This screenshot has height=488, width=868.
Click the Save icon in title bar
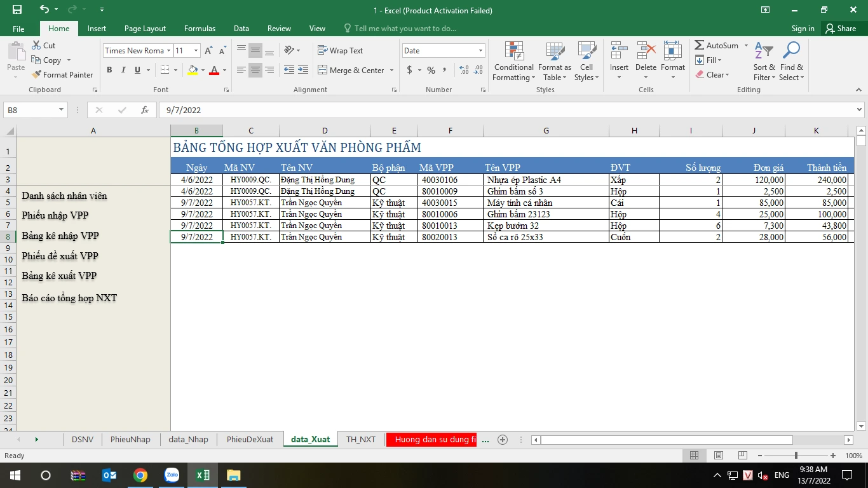click(x=17, y=10)
